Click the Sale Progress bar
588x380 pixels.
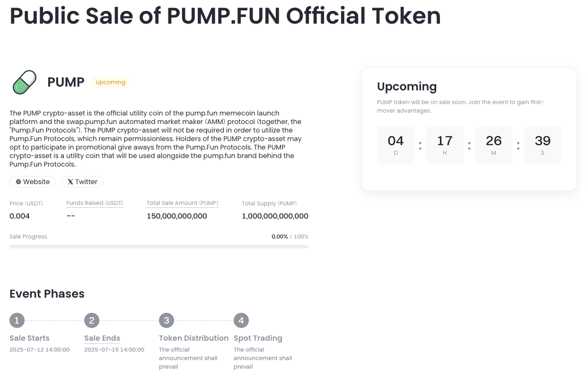(159, 247)
